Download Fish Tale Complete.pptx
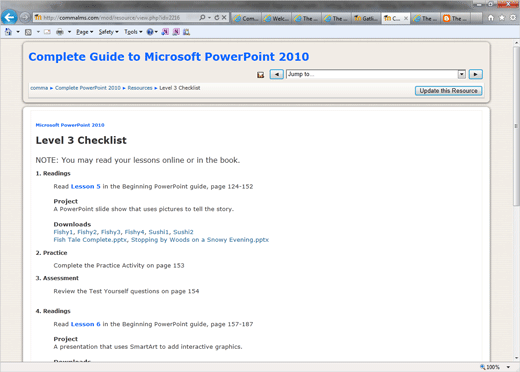 (x=90, y=240)
